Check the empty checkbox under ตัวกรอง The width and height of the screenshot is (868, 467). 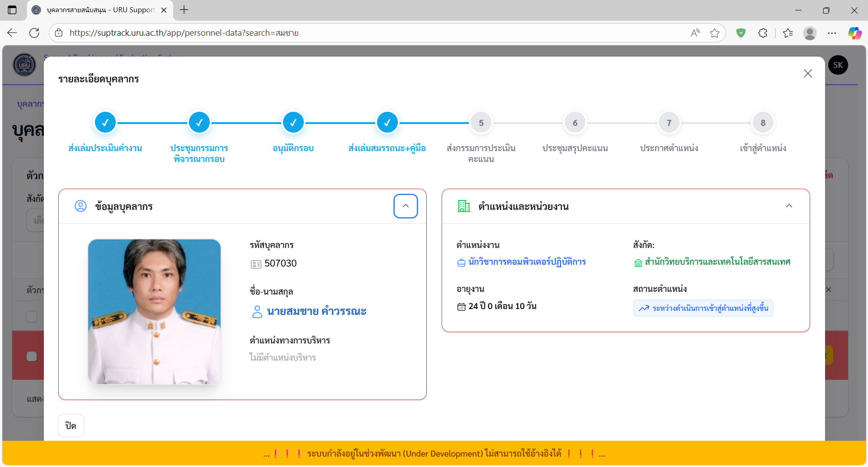click(31, 317)
